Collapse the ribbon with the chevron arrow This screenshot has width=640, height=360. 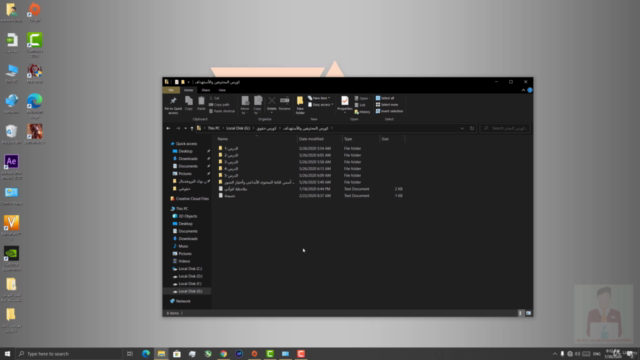(523, 90)
